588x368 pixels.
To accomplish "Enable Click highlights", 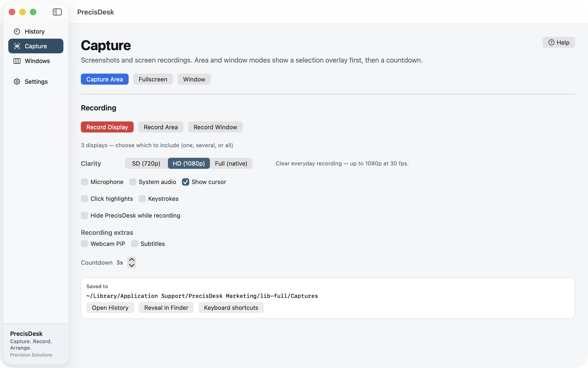I will click(x=84, y=198).
